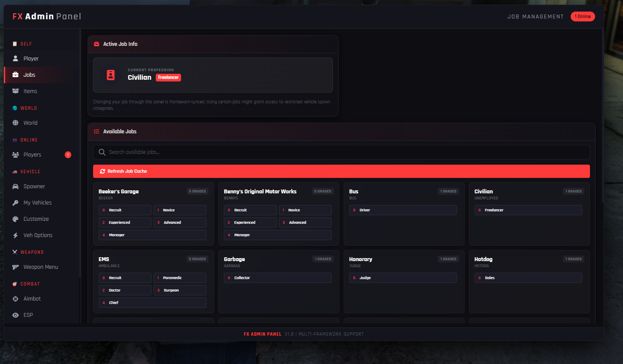Image resolution: width=623 pixels, height=364 pixels.
Task: Click the ESP eye icon
Action: [x=15, y=315]
